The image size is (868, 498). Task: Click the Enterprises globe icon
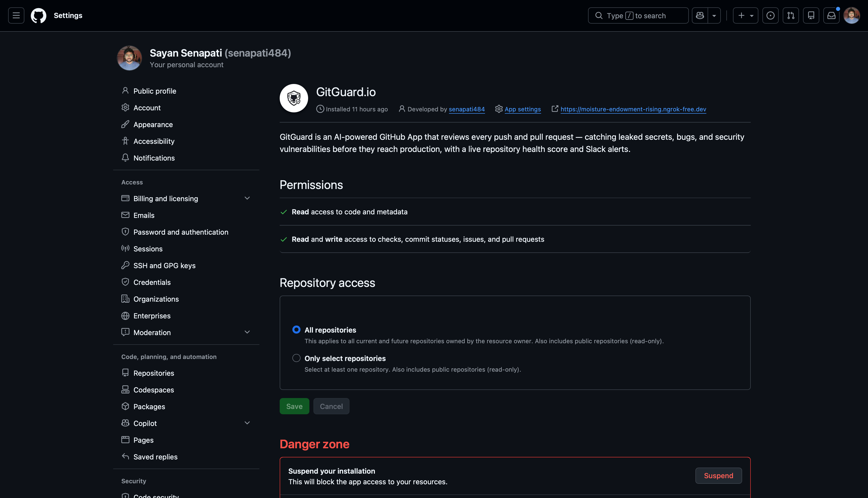(x=125, y=316)
